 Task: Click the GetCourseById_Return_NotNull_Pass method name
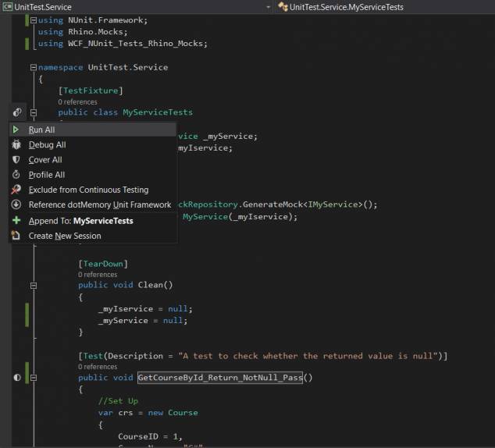pos(220,377)
